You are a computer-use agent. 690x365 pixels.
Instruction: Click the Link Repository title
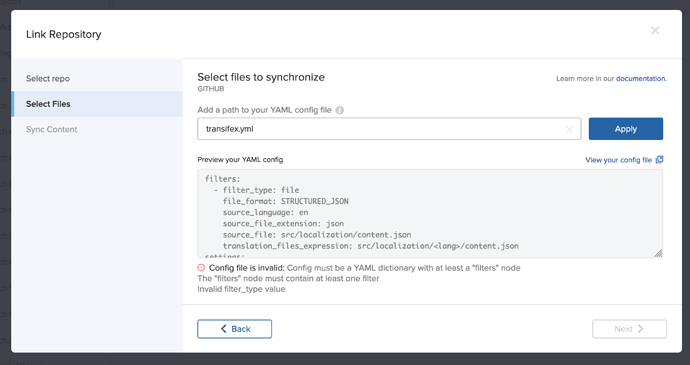(x=63, y=34)
